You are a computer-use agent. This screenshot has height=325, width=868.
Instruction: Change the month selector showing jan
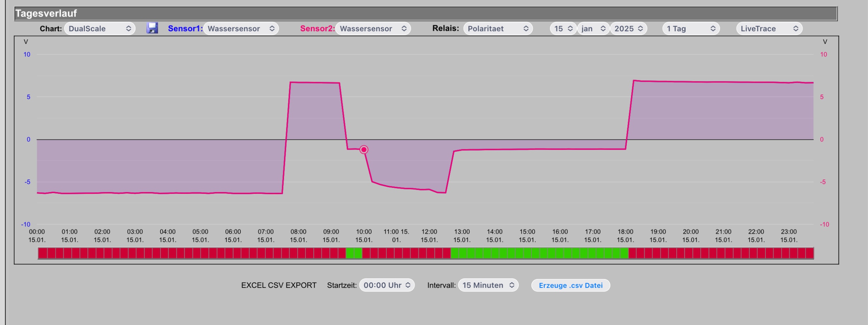[x=593, y=29]
